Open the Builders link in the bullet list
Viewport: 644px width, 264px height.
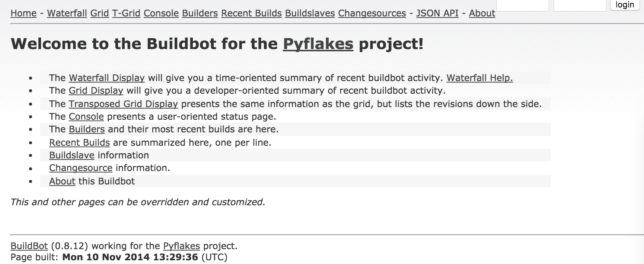(x=86, y=129)
